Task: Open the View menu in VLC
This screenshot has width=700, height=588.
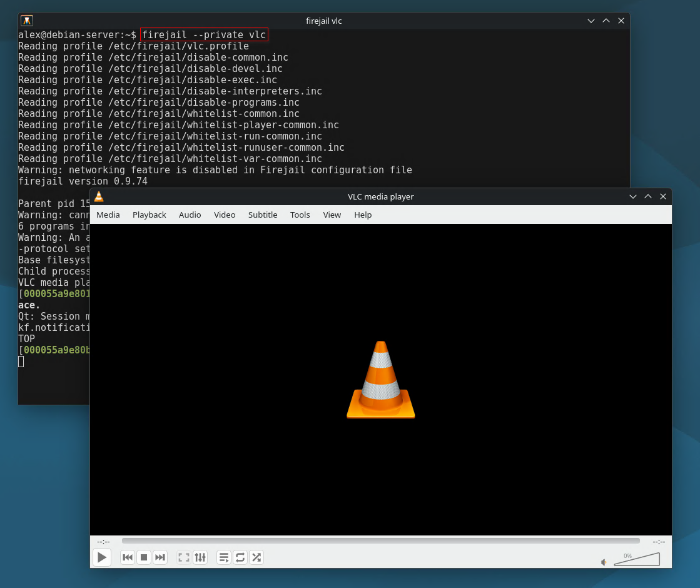Action: tap(332, 215)
